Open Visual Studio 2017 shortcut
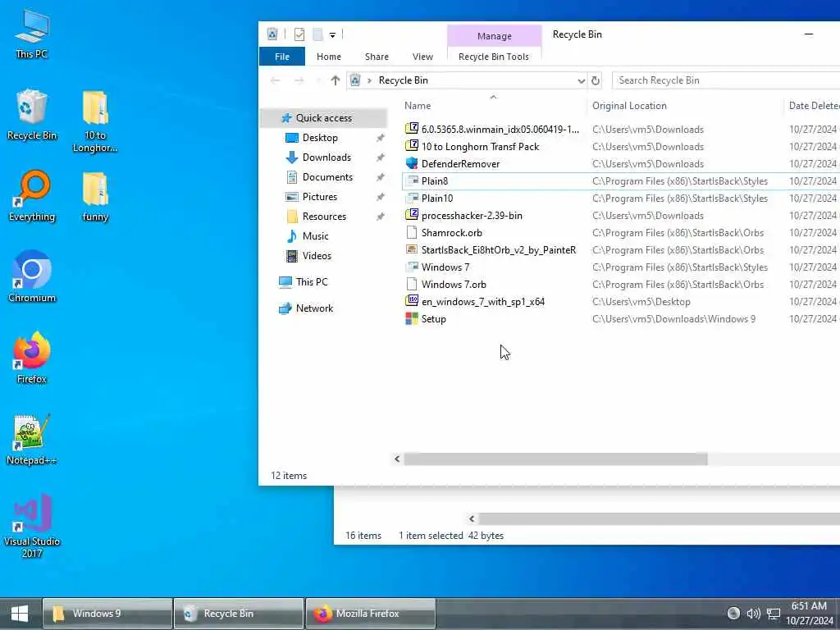Viewport: 840px width, 630px height. pos(32,526)
